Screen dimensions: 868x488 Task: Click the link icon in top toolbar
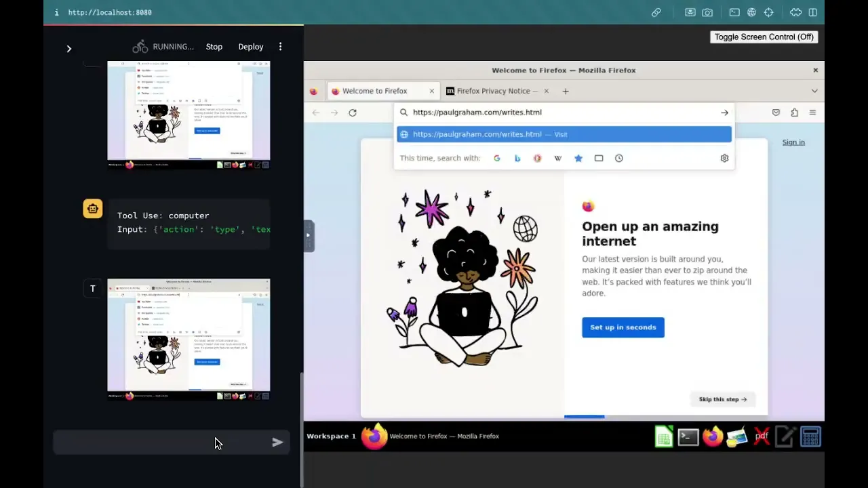pos(656,12)
